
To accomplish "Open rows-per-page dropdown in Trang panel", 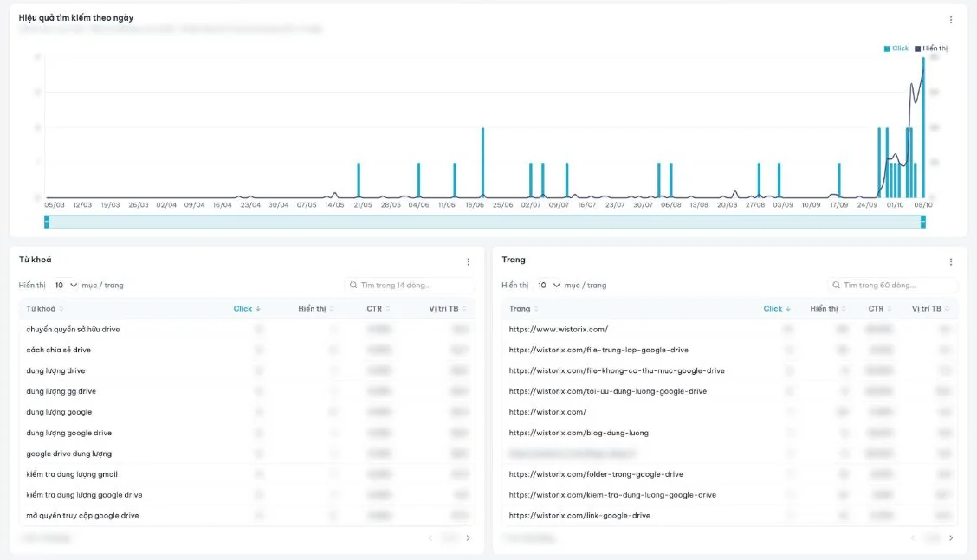I will point(547,286).
